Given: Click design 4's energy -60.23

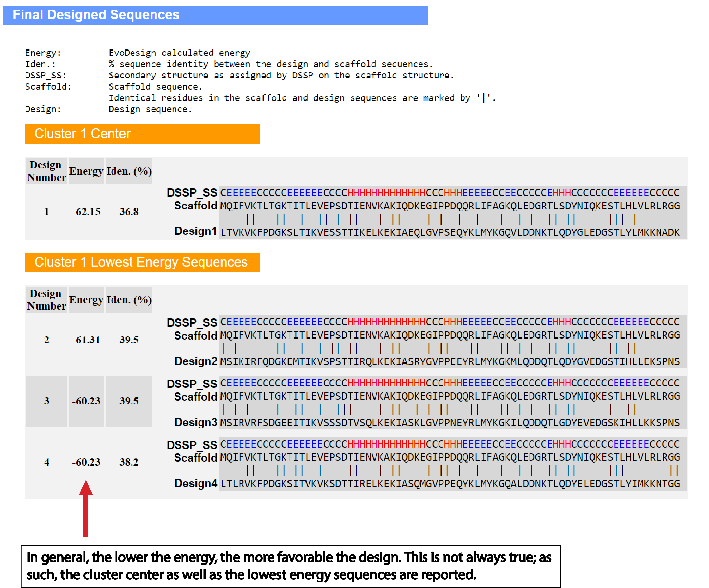Looking at the screenshot, I should point(86,462).
